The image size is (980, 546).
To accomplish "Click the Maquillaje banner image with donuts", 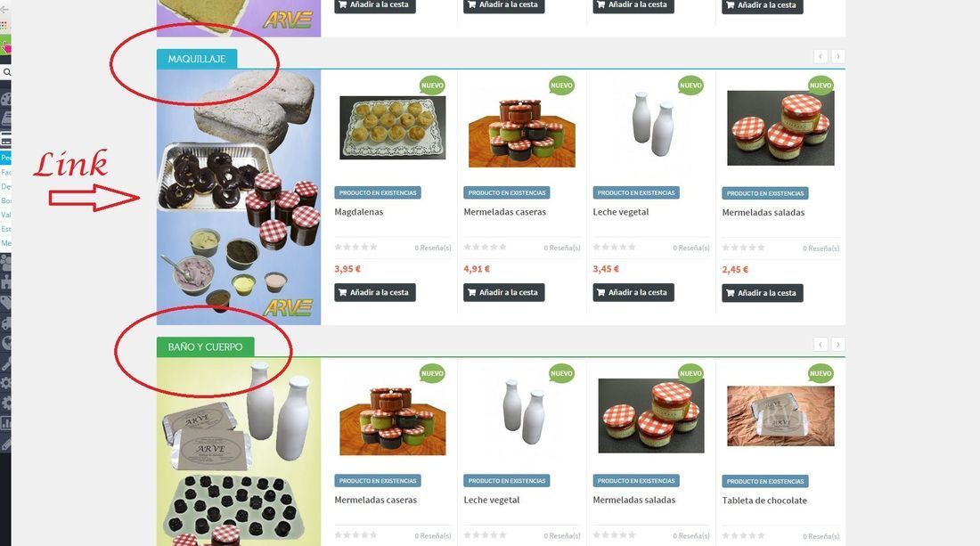I will (239, 197).
